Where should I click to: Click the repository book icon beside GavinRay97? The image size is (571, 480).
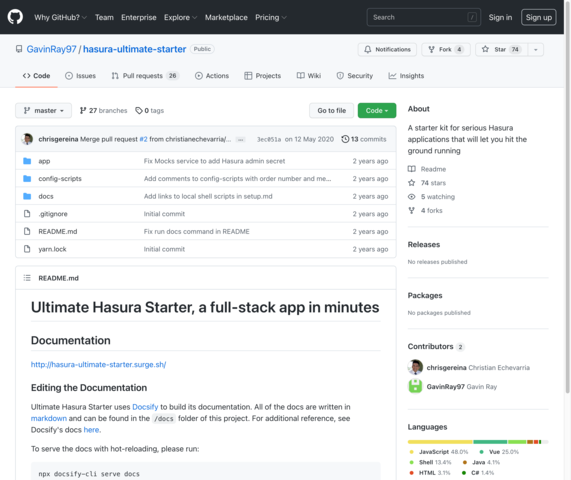19,49
